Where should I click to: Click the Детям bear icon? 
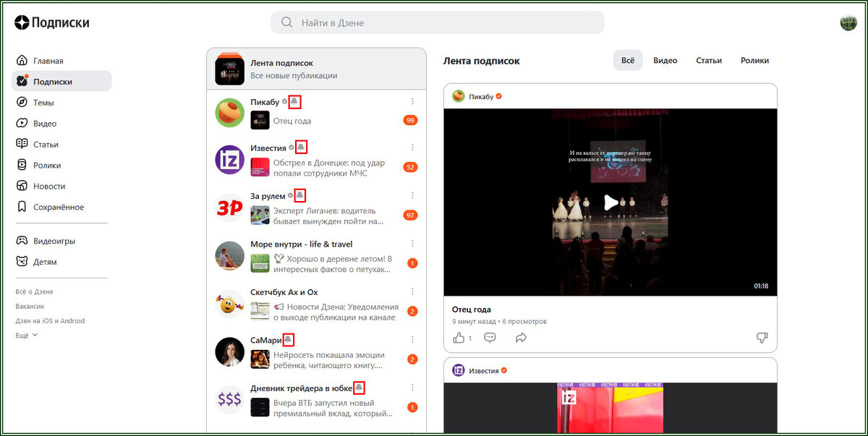22,262
